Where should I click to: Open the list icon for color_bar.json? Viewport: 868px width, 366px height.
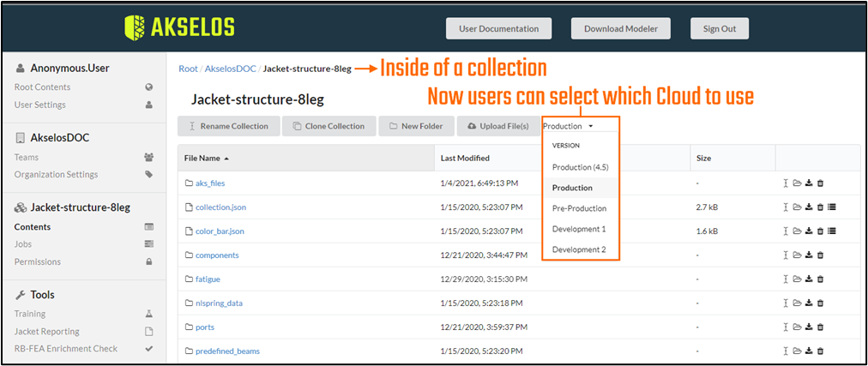click(832, 231)
